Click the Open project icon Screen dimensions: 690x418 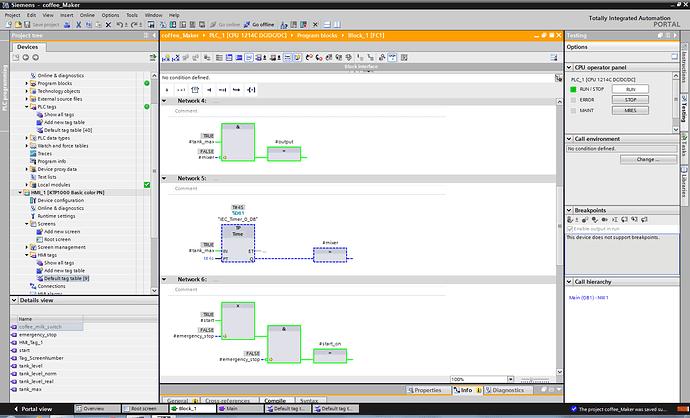point(18,25)
